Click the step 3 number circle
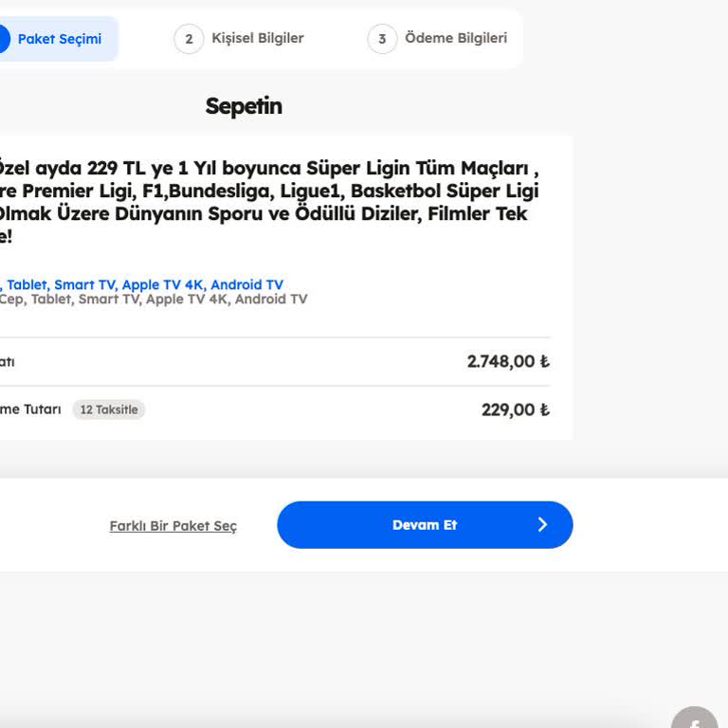This screenshot has height=728, width=728. point(382,39)
